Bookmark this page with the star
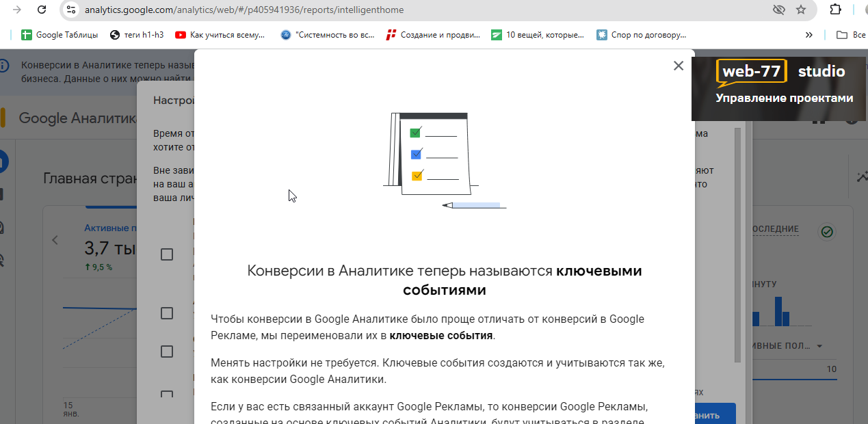Screen dimensions: 868x424 [801, 10]
